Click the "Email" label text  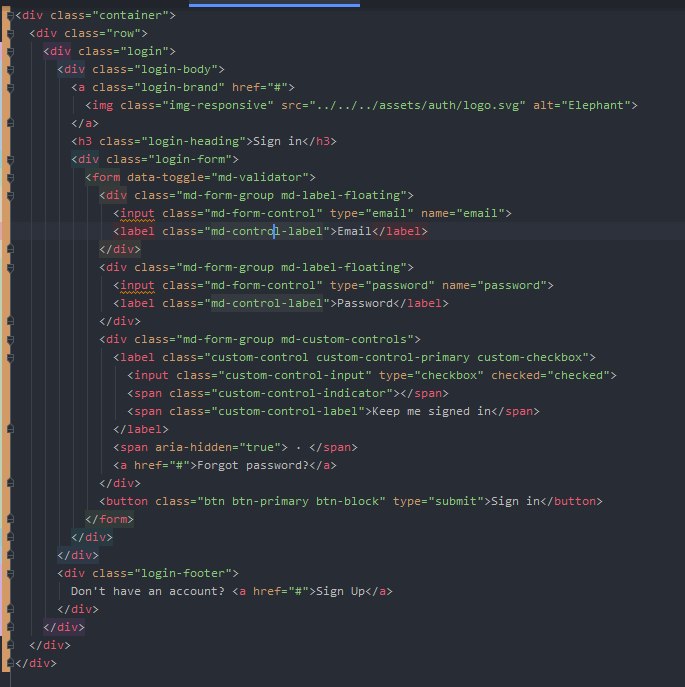tap(354, 231)
